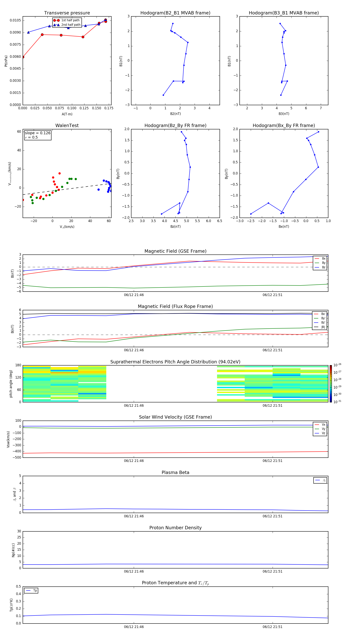Click the Bz(nT) x-axis label
Screen dimensions: 351x644
(x=175, y=227)
